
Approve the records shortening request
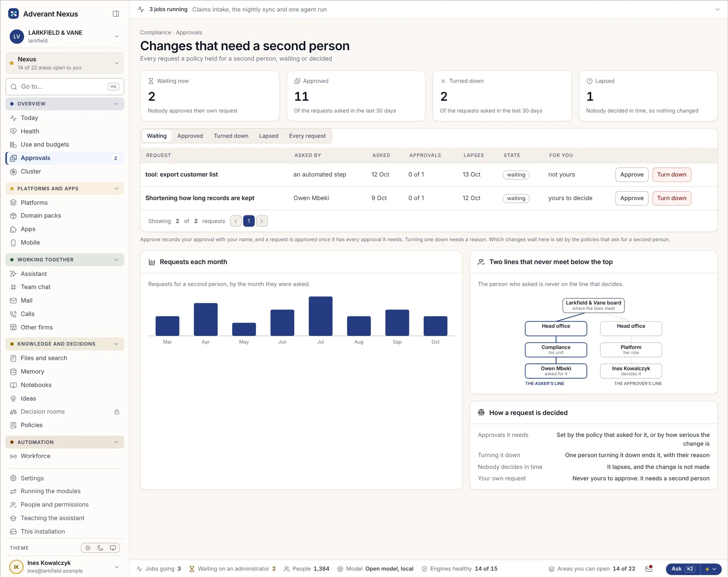[632, 198]
